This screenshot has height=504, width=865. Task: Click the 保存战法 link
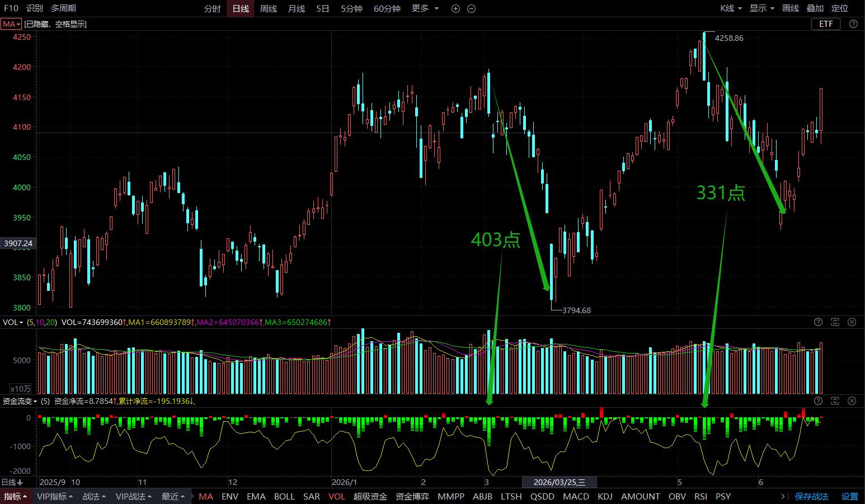pyautogui.click(x=812, y=496)
